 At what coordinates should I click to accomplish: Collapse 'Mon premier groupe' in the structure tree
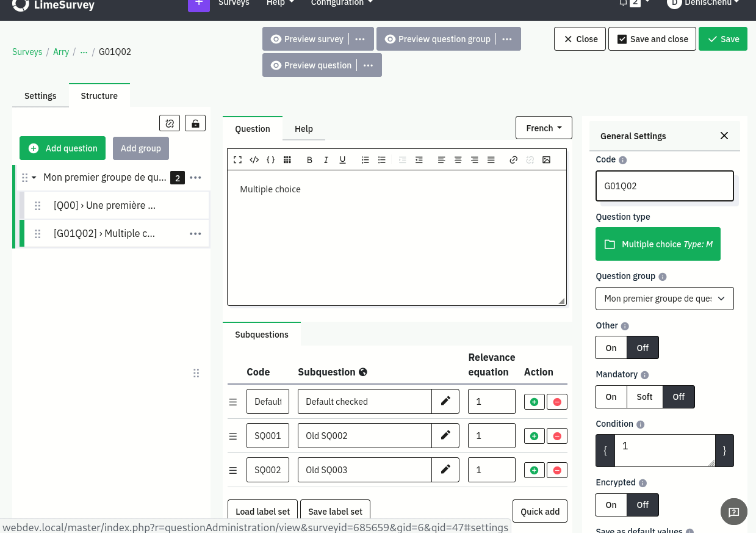coord(34,178)
